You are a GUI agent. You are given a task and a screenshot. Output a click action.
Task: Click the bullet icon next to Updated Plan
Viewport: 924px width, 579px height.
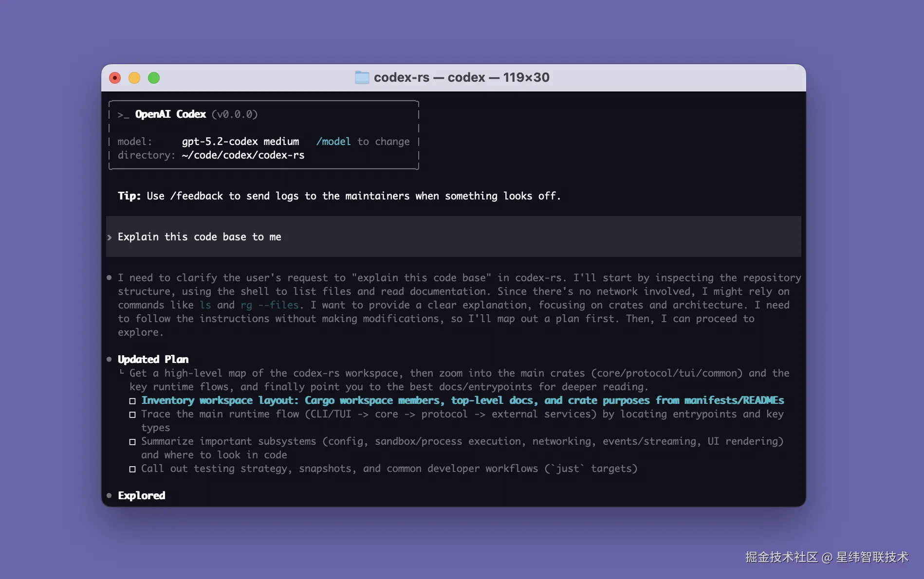pyautogui.click(x=109, y=359)
